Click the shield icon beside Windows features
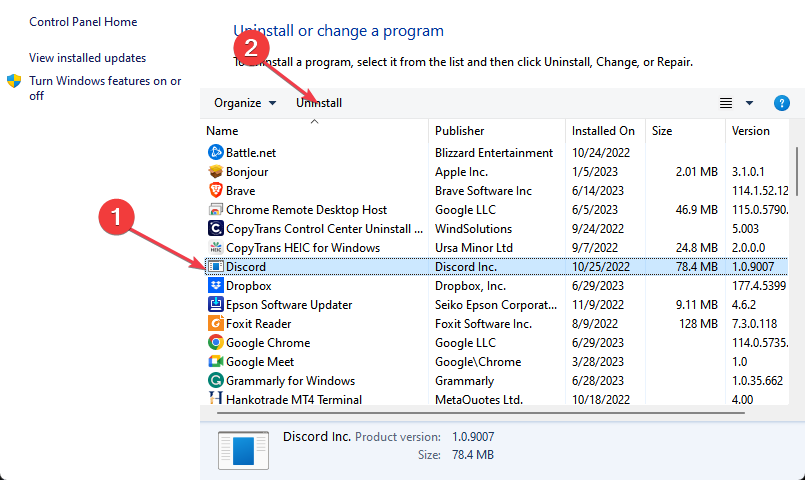The width and height of the screenshot is (805, 480). point(14,81)
